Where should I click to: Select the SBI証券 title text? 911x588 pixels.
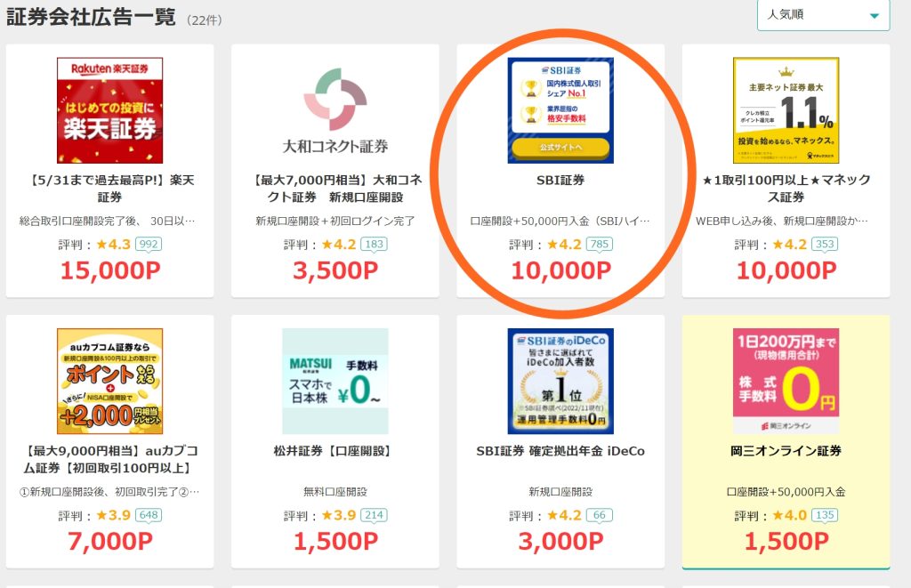(560, 181)
